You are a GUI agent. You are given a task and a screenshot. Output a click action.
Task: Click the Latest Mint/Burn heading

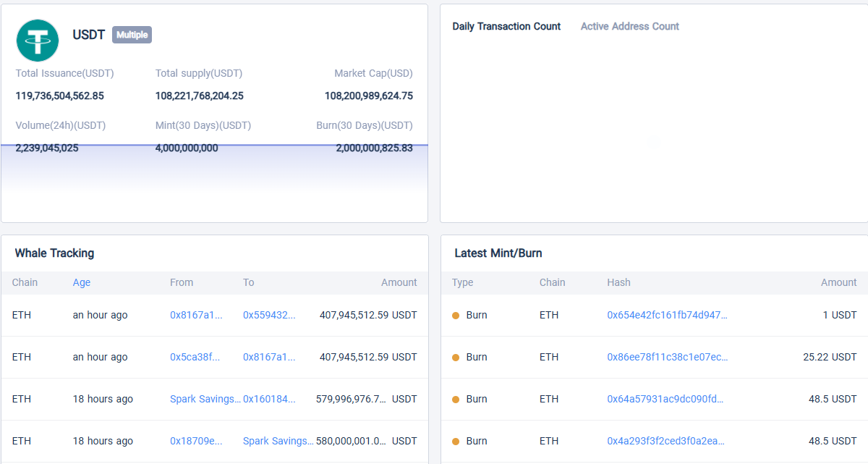498,253
